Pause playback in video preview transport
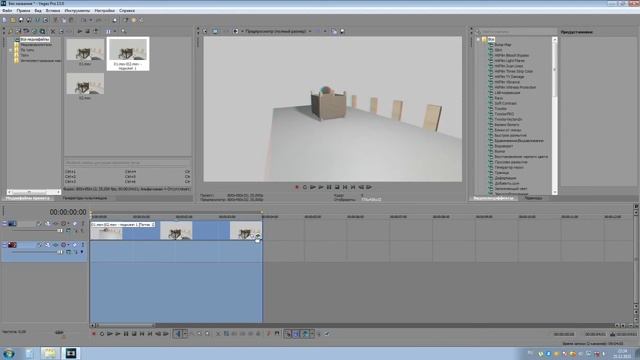This screenshot has height=360, width=640. click(329, 187)
